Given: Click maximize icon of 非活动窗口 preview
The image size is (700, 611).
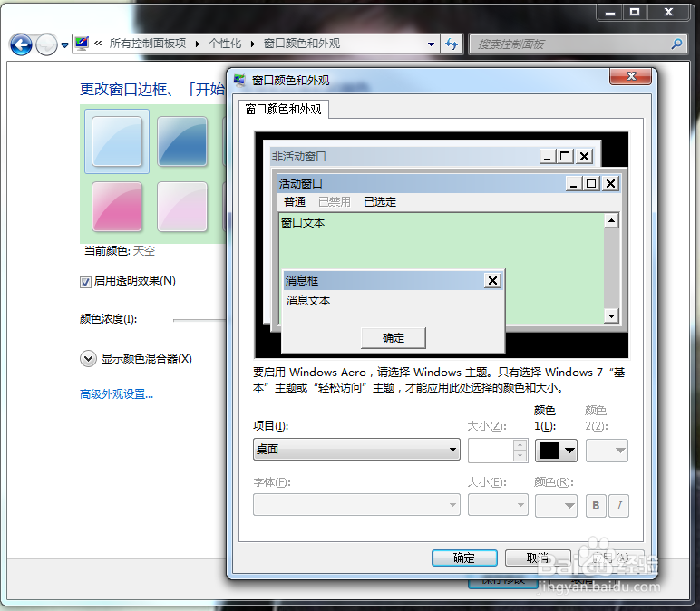Looking at the screenshot, I should (565, 157).
